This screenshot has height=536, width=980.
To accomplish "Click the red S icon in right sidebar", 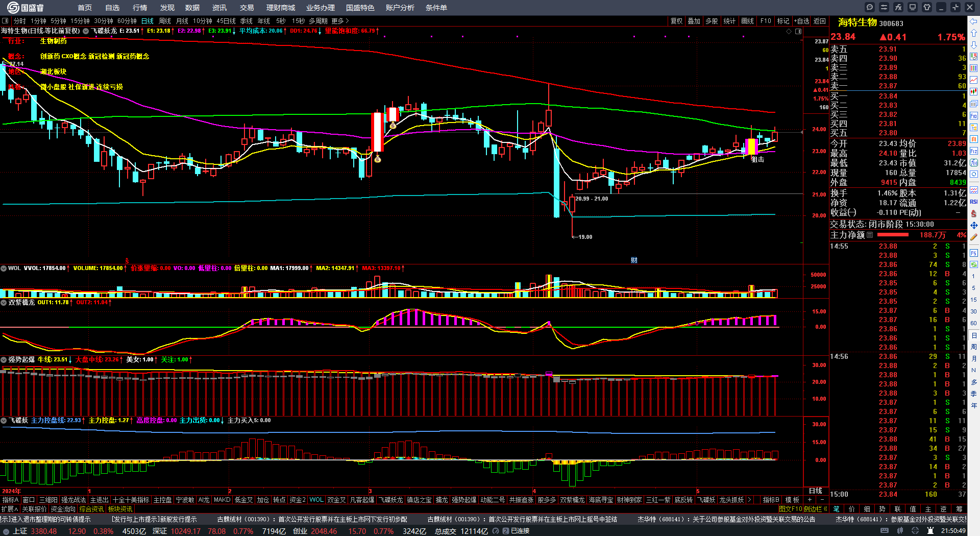I will click(x=974, y=213).
